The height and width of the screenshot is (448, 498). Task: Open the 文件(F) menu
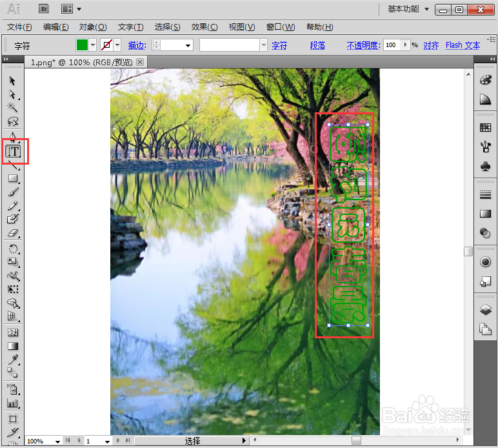19,27
